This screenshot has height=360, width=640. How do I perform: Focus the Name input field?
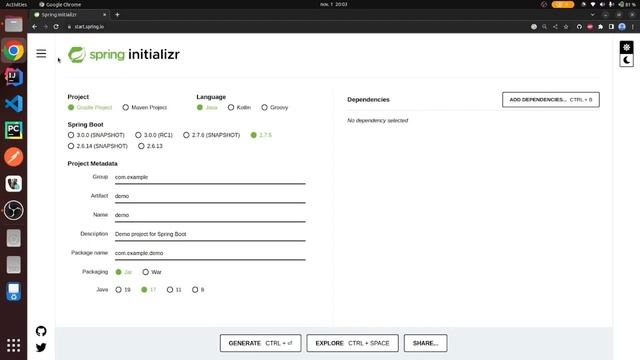210,215
